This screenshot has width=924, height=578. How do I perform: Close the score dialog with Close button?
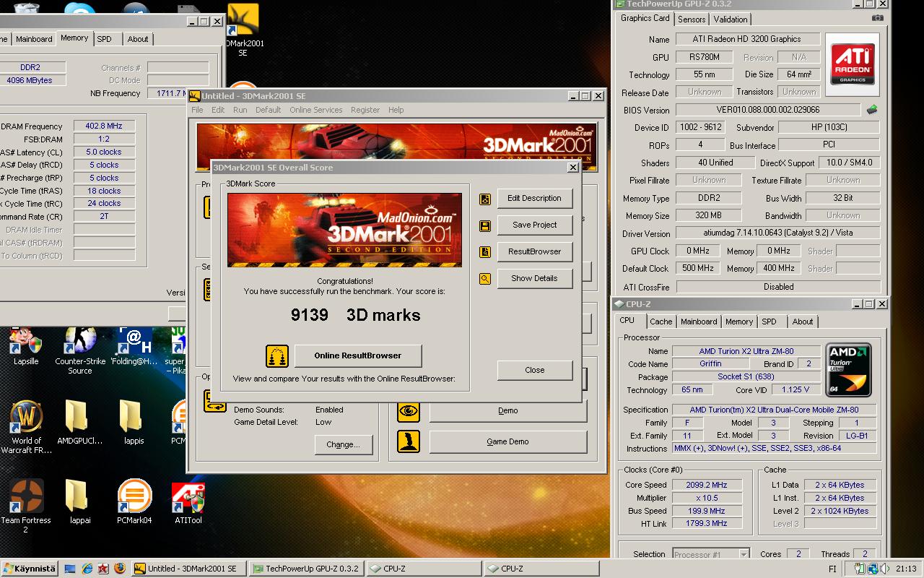click(x=534, y=370)
